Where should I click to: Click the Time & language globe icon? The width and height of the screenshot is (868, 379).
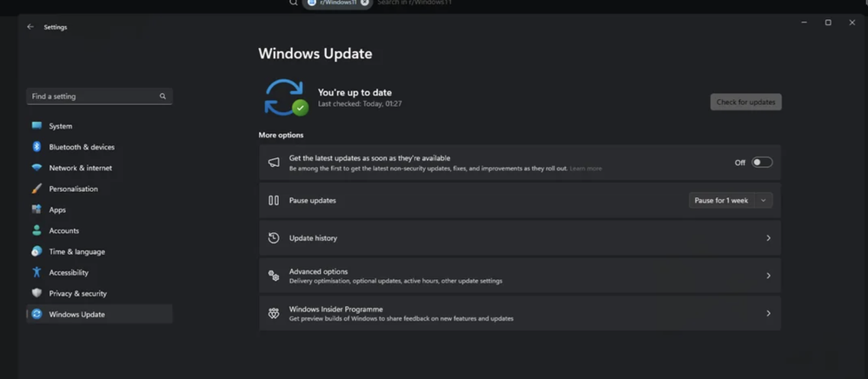coord(36,251)
